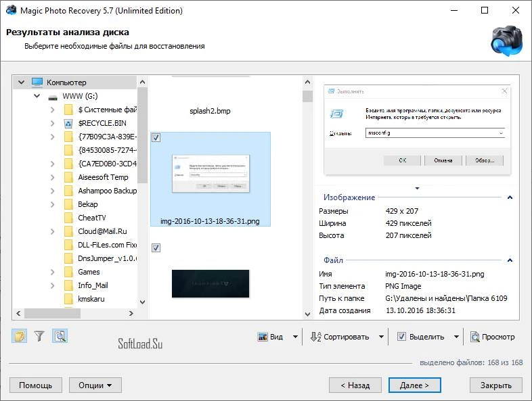Expand the Info_Mail folder node

53,285
